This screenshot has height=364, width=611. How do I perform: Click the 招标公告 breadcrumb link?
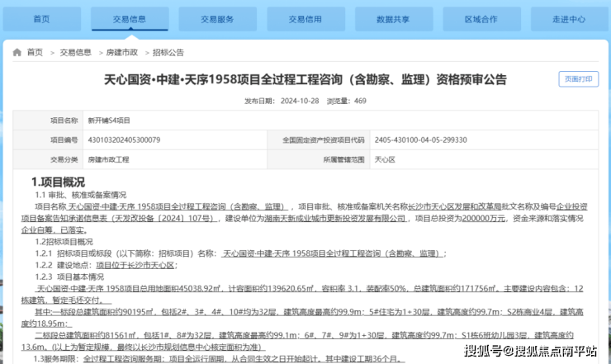pos(168,52)
